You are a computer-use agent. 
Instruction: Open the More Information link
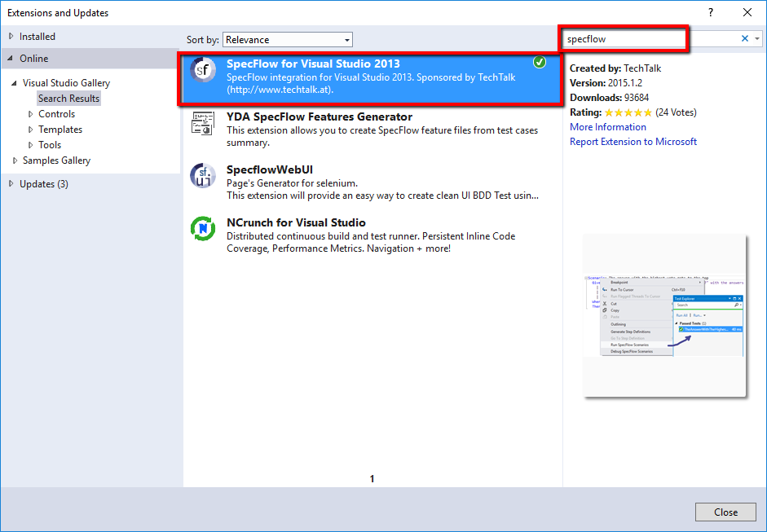pyautogui.click(x=607, y=126)
